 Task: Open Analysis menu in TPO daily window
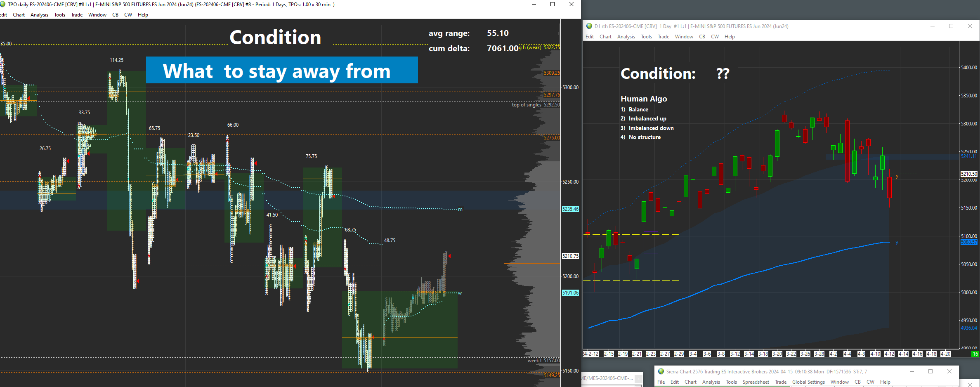point(39,15)
